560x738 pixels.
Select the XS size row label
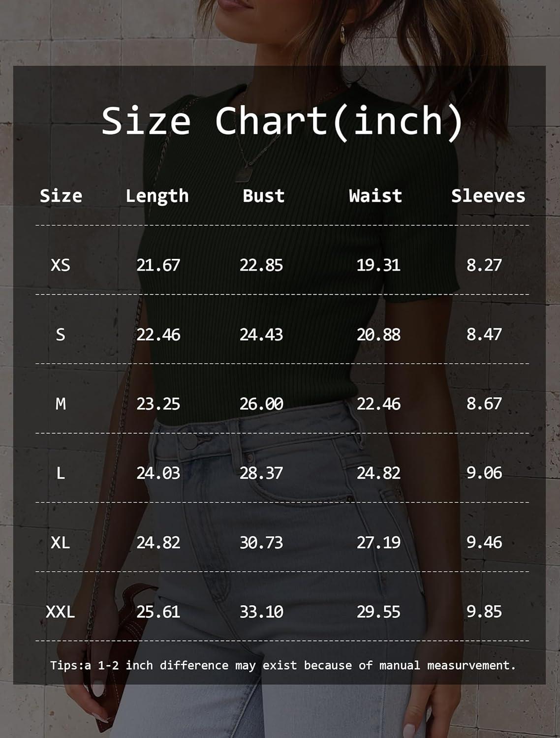[x=61, y=265]
